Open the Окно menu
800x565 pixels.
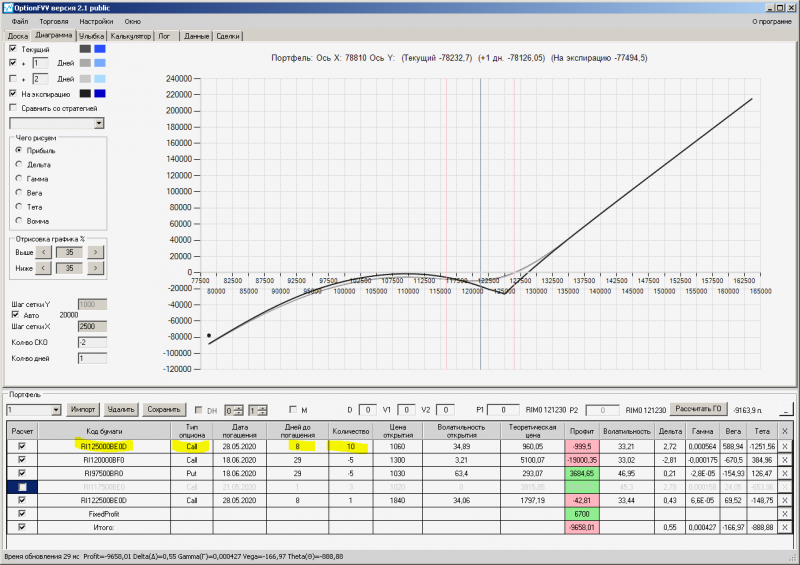pyautogui.click(x=132, y=21)
